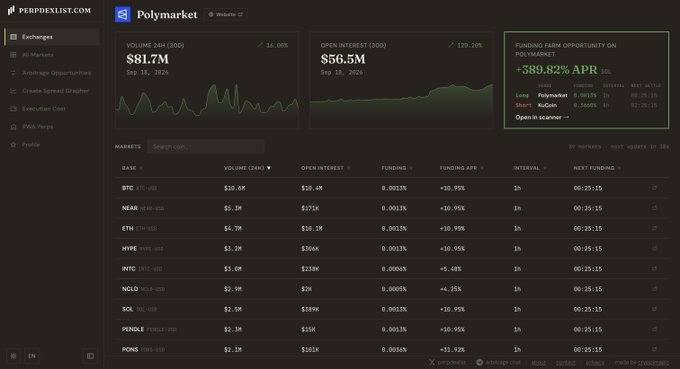Go to Arbitrage Opportunities in sidebar
This screenshot has width=680, height=369.
tap(52, 73)
